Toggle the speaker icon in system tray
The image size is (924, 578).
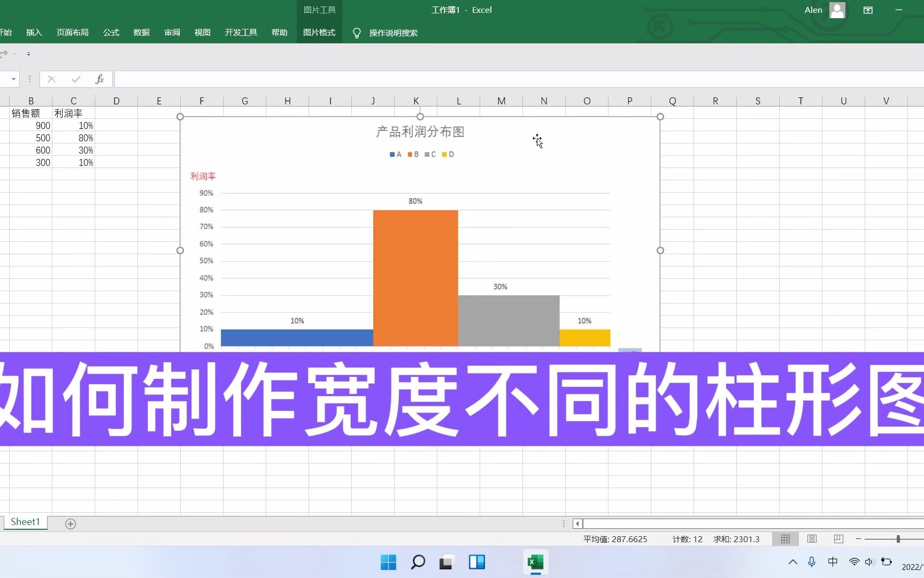click(868, 561)
